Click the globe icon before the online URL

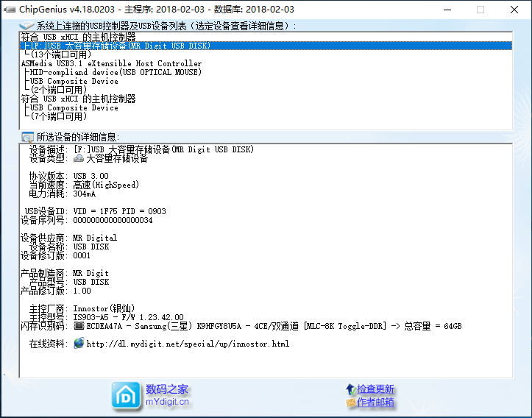pos(79,344)
